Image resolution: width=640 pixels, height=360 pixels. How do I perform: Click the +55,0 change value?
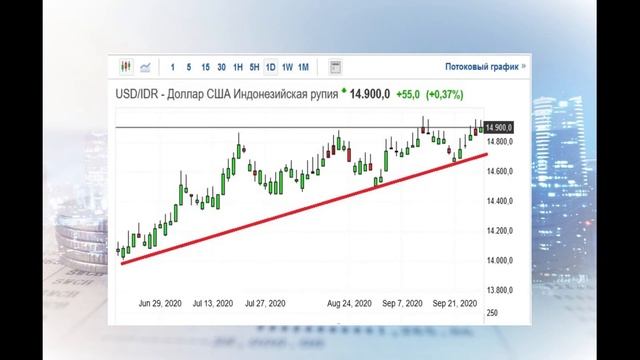408,95
